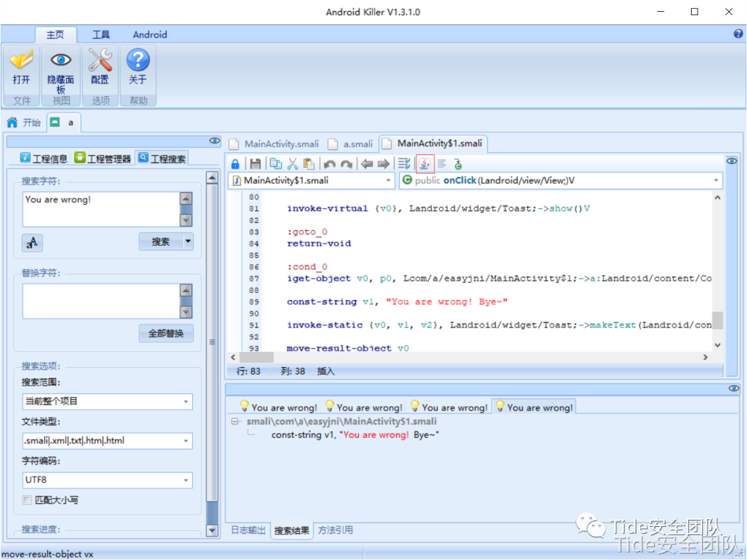Select the first You are wrong! result tab

click(x=278, y=407)
